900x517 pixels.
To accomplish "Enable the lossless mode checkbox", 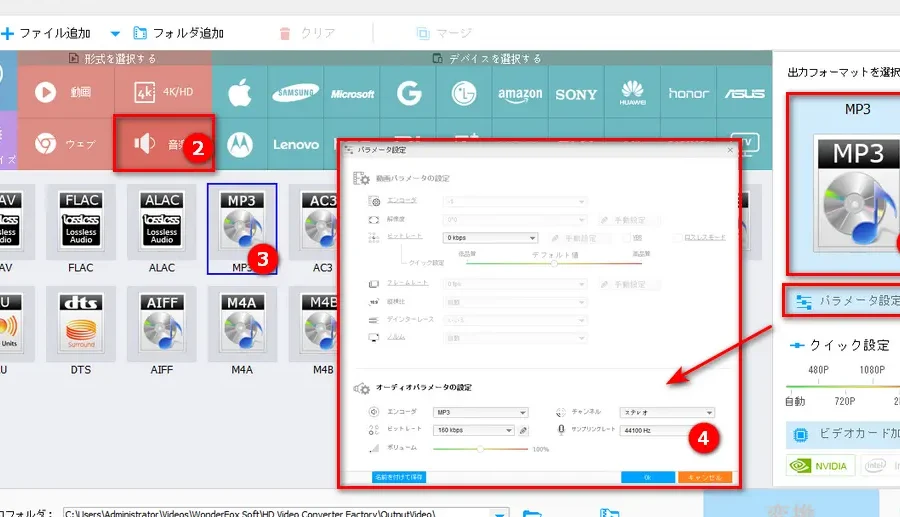I will [677, 238].
